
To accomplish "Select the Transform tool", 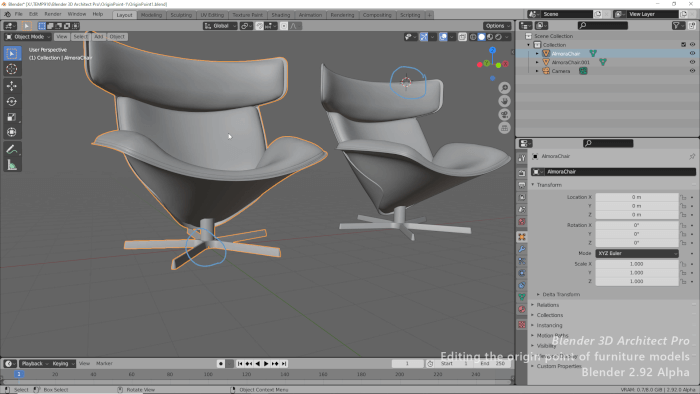I will click(x=12, y=132).
